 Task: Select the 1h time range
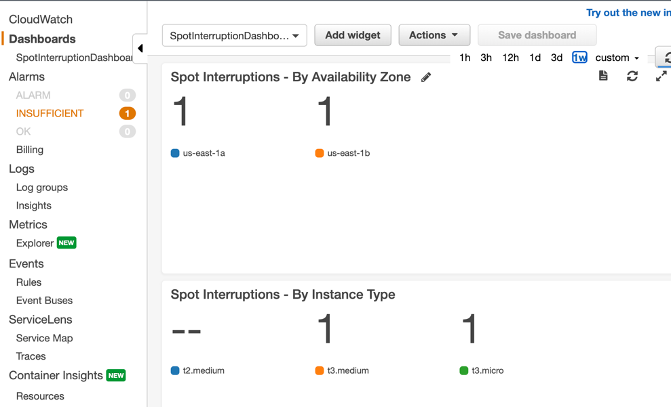click(465, 58)
